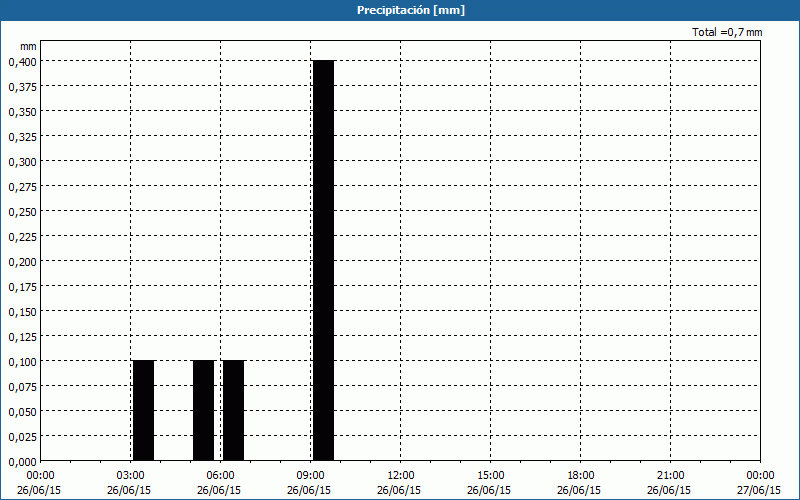Click the 0,4 mm bar after 09:00

[x=323, y=261]
